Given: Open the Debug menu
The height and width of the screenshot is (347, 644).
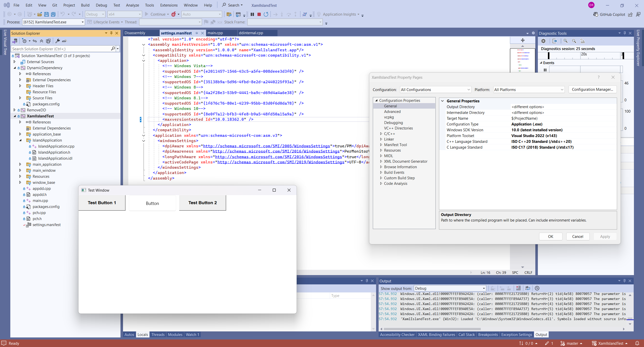Looking at the screenshot, I should click(x=101, y=5).
